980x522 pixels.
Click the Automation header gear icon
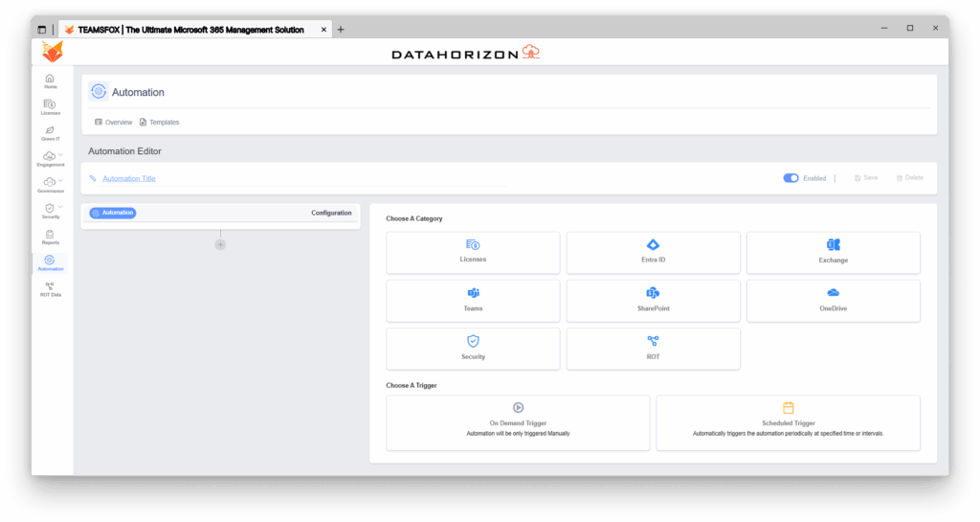(99, 91)
